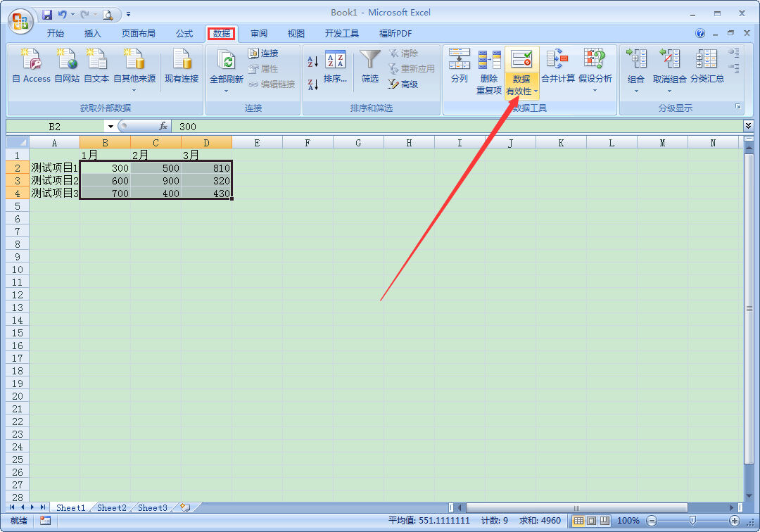Adjust the zoom slider handle
This screenshot has height=532, width=760.
click(x=692, y=521)
